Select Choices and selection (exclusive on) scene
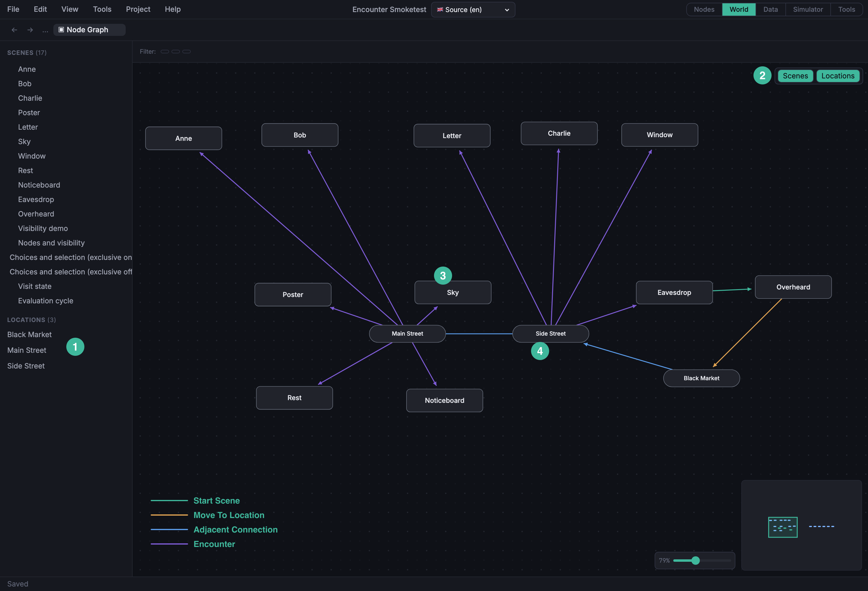Viewport: 868px width, 591px height. pyautogui.click(x=71, y=258)
